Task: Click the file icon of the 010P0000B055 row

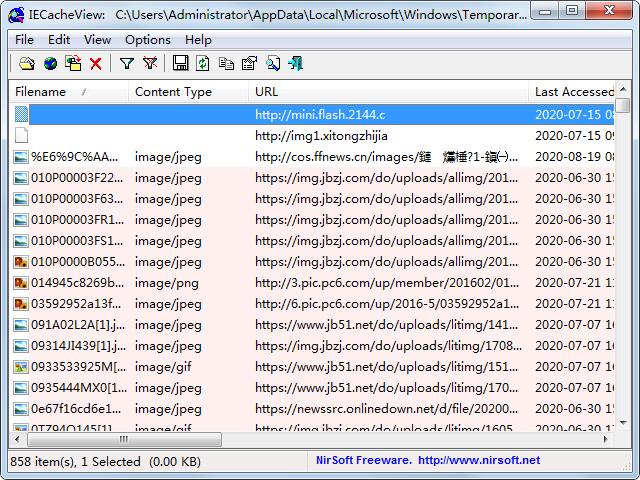Action: click(20, 262)
